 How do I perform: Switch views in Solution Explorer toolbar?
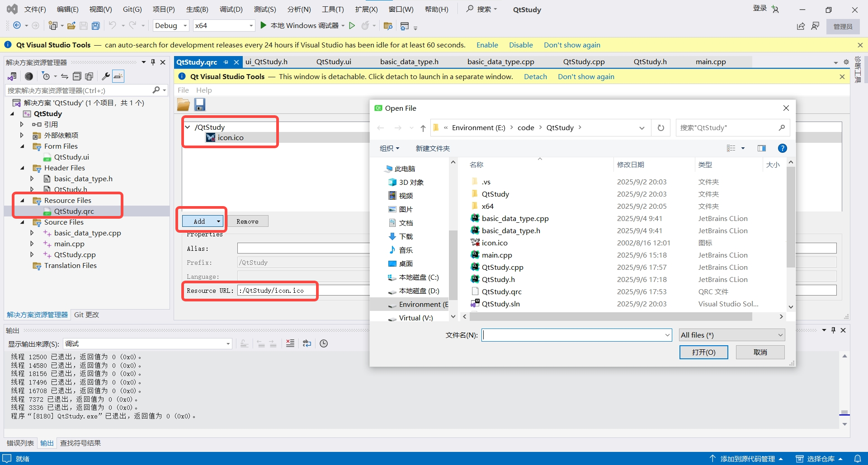tap(12, 76)
